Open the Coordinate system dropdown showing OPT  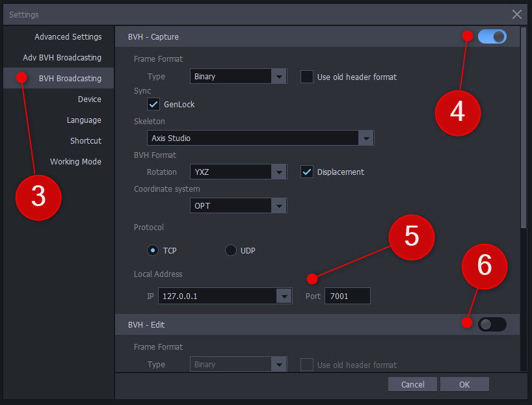tap(239, 205)
